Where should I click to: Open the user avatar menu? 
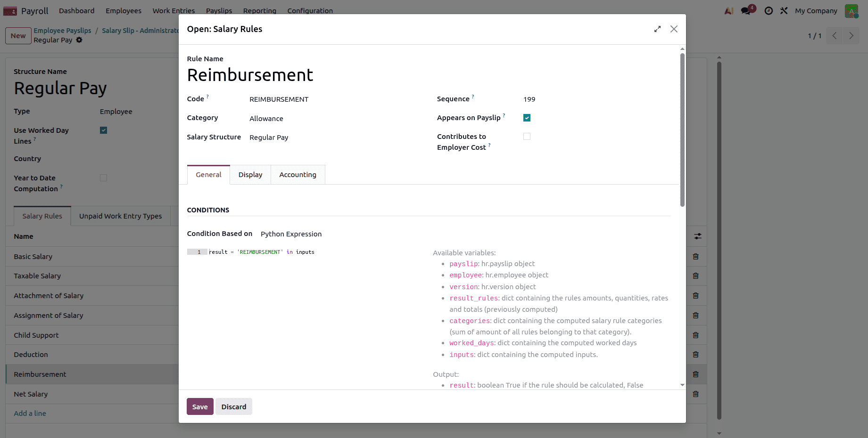coord(851,10)
